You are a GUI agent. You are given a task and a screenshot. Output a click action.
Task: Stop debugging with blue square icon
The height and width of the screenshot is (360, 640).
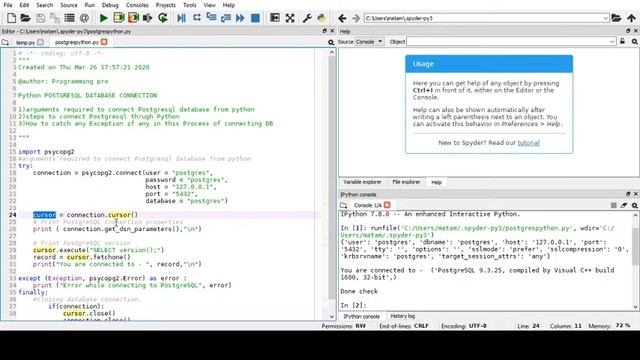tap(255, 18)
